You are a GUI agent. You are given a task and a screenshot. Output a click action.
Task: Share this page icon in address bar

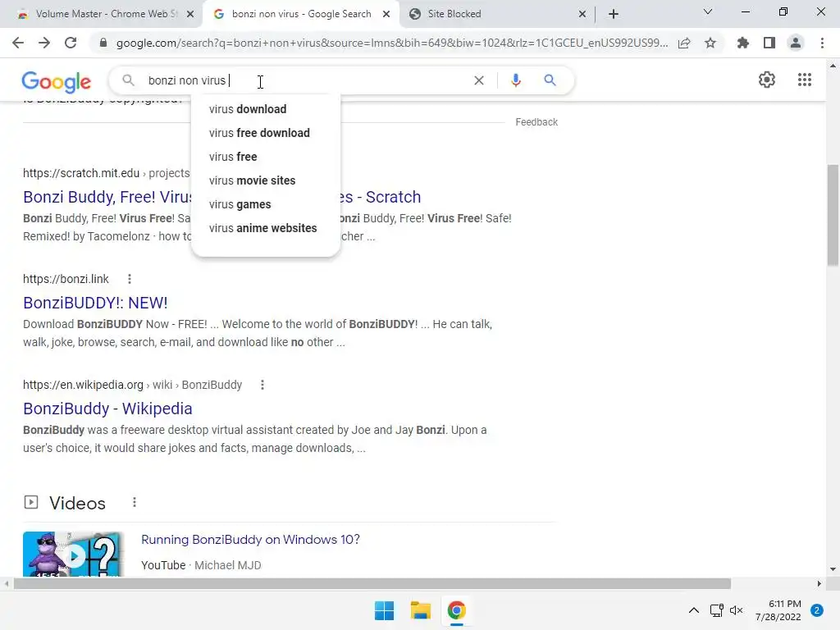684,43
